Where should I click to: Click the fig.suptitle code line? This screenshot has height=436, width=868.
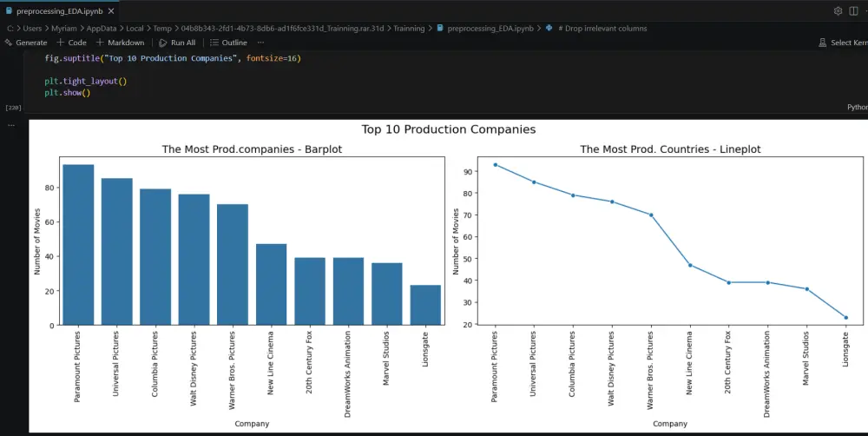click(173, 58)
